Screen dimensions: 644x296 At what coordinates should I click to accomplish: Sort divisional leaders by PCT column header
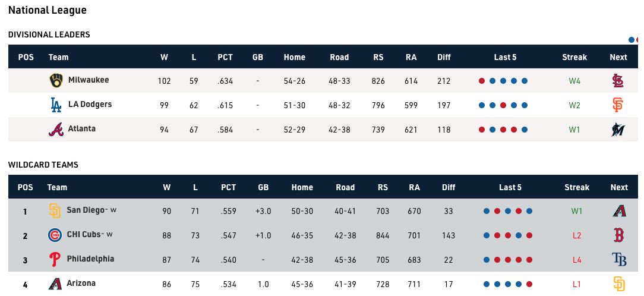click(225, 57)
